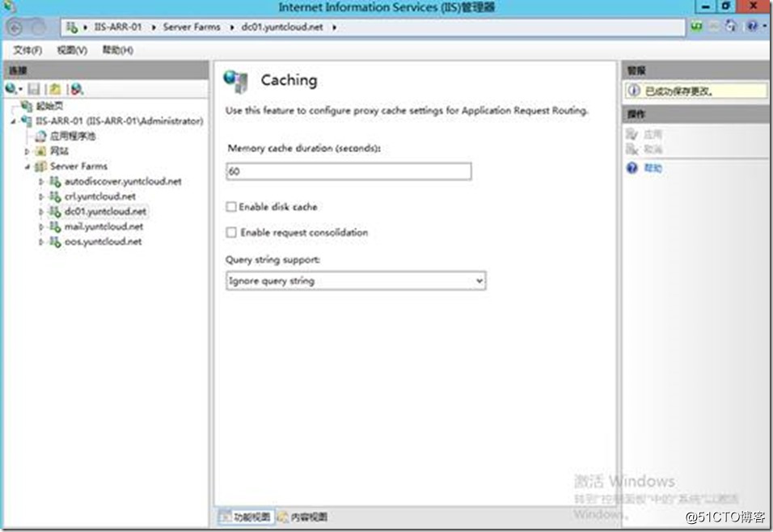
Task: Click the Application Pools icon
Action: (x=41, y=136)
